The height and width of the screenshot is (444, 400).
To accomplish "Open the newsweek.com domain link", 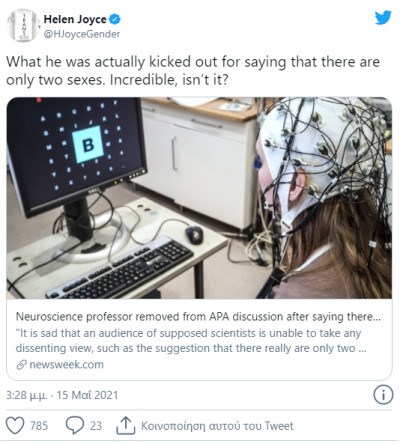I will pos(66,364).
